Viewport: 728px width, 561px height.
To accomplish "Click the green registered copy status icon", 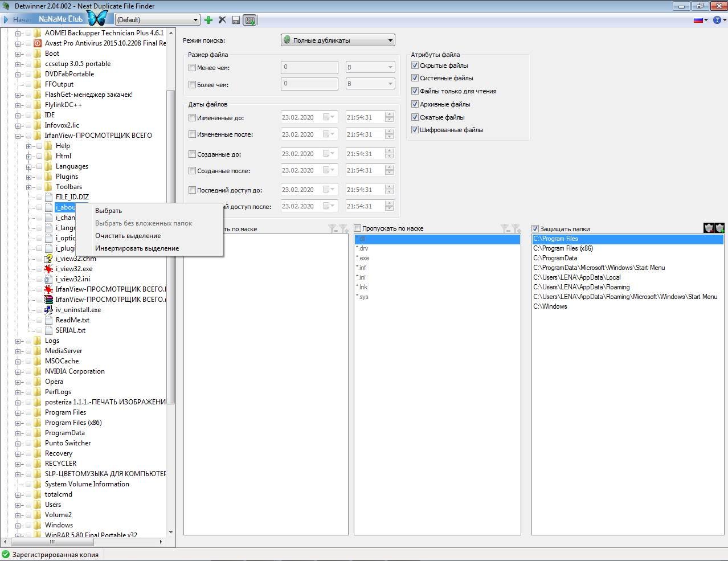I will point(6,554).
